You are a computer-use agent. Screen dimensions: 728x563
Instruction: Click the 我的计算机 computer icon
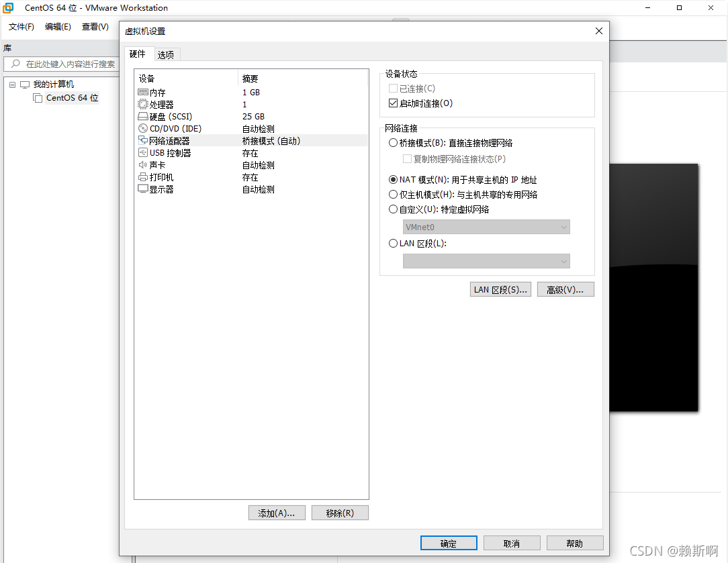point(25,85)
